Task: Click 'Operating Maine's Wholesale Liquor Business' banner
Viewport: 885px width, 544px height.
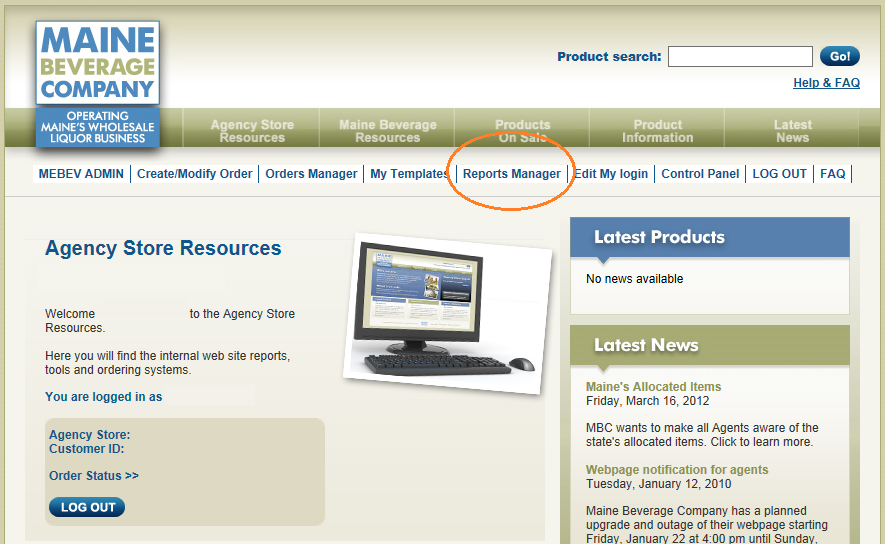Action: coord(98,127)
